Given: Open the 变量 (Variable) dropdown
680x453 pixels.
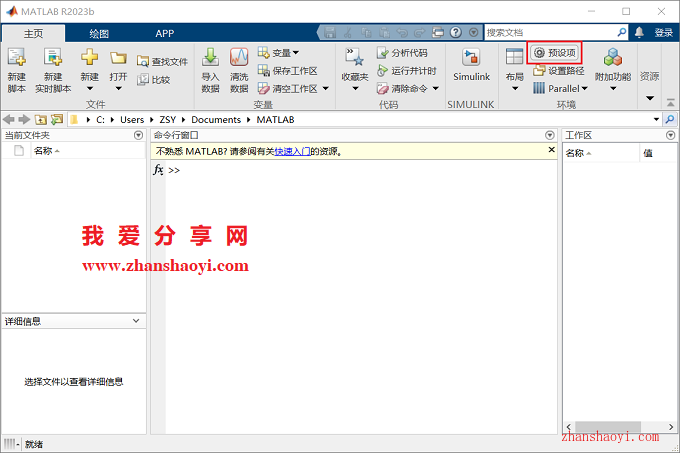Looking at the screenshot, I should [x=278, y=53].
